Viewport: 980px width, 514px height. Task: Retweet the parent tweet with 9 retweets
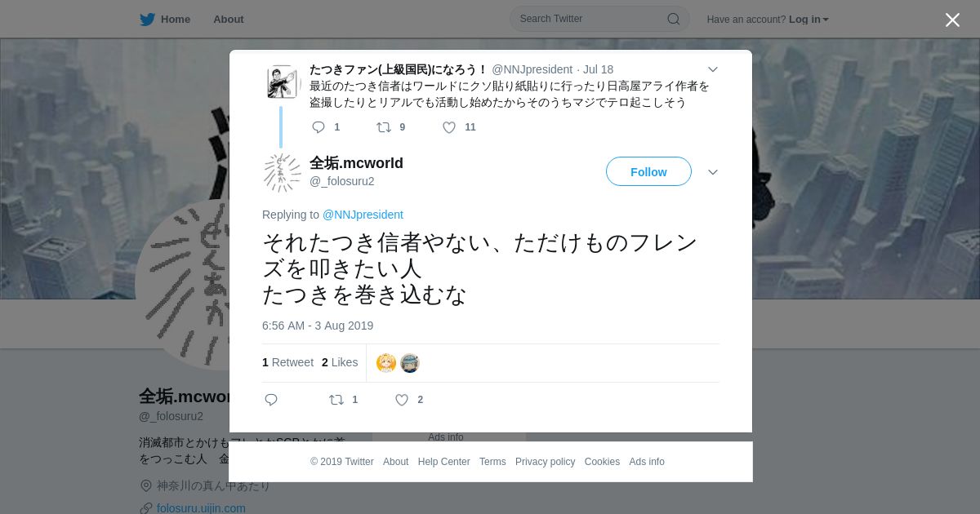point(383,127)
